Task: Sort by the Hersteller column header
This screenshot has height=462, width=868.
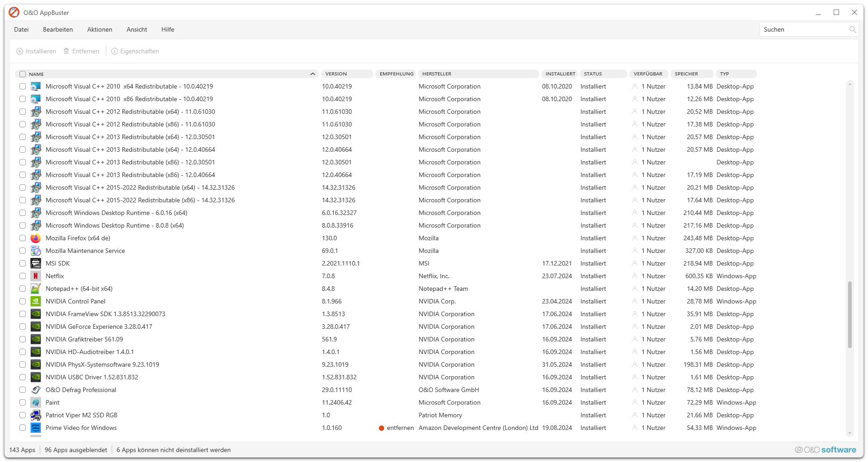Action: point(478,74)
